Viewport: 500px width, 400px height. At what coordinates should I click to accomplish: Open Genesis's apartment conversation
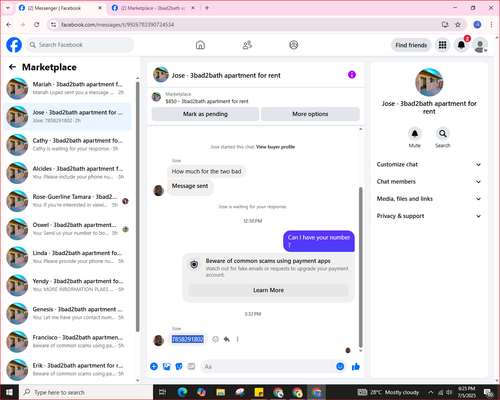tap(67, 313)
